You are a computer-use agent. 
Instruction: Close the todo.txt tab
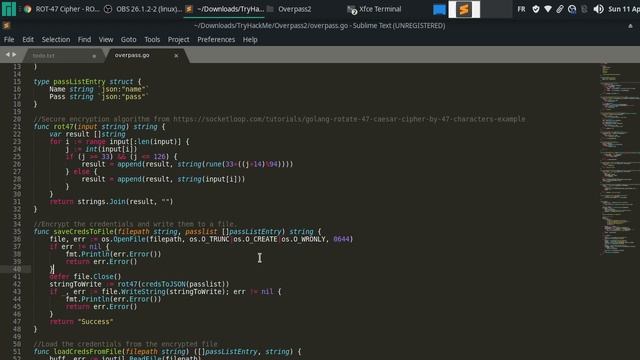[x=94, y=56]
